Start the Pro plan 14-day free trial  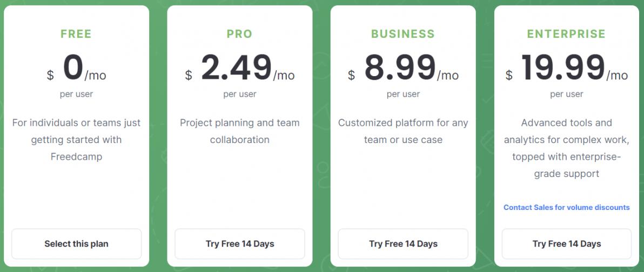[x=240, y=244]
